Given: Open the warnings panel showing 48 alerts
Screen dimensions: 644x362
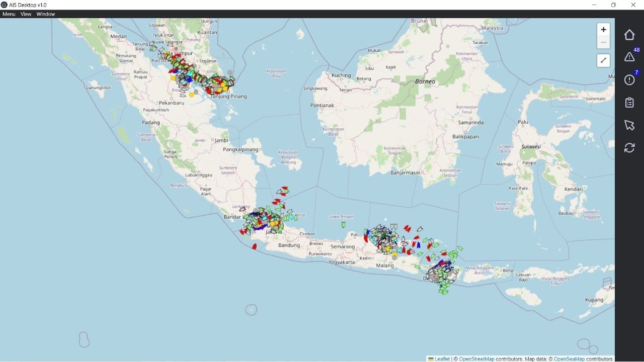Looking at the screenshot, I should [x=629, y=57].
